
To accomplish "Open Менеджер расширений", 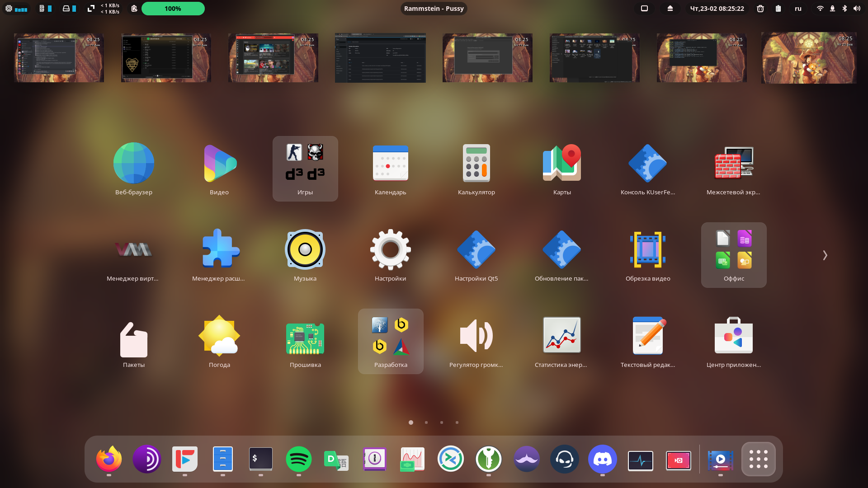I will coord(219,255).
